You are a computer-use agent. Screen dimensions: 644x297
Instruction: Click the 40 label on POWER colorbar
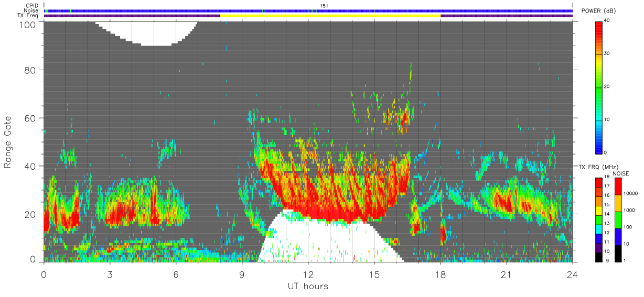pos(607,20)
